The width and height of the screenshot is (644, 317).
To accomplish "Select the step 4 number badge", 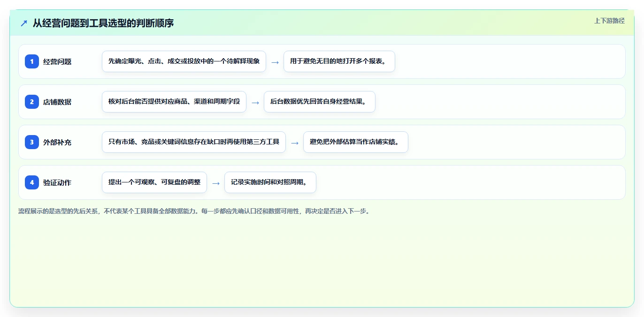I will click(32, 182).
